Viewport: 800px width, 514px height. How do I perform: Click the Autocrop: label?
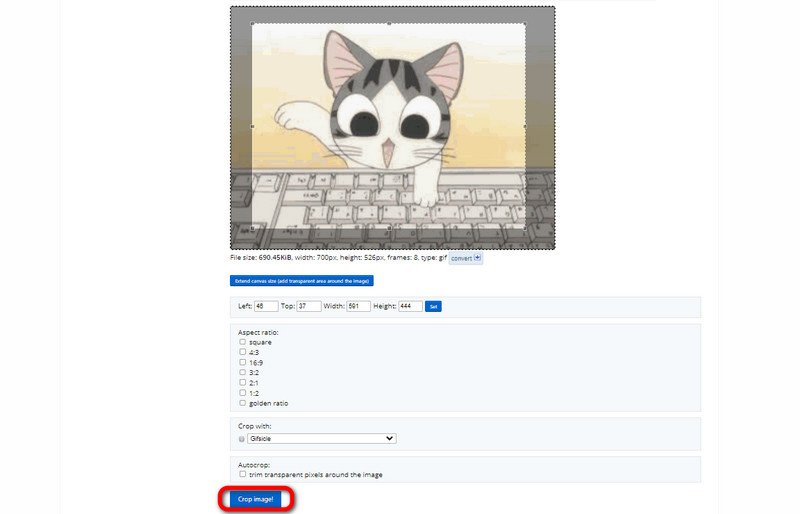click(254, 465)
